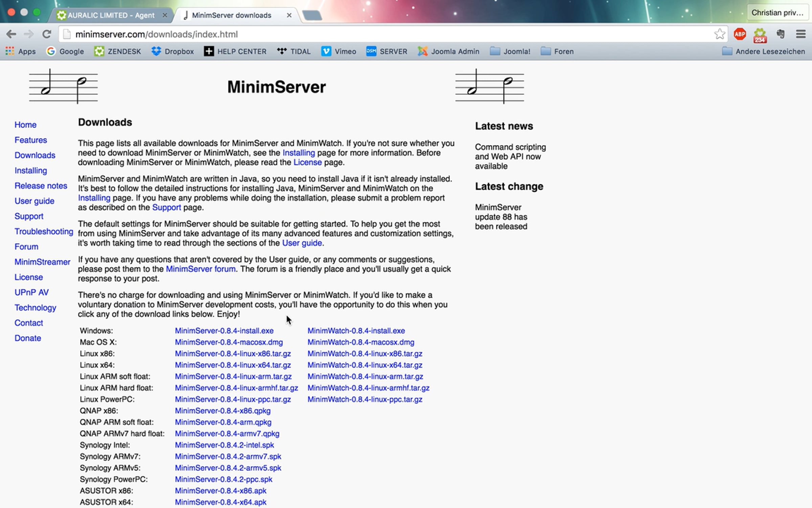812x508 pixels.
Task: Close the MinimServer downloads tab
Action: pyautogui.click(x=289, y=15)
